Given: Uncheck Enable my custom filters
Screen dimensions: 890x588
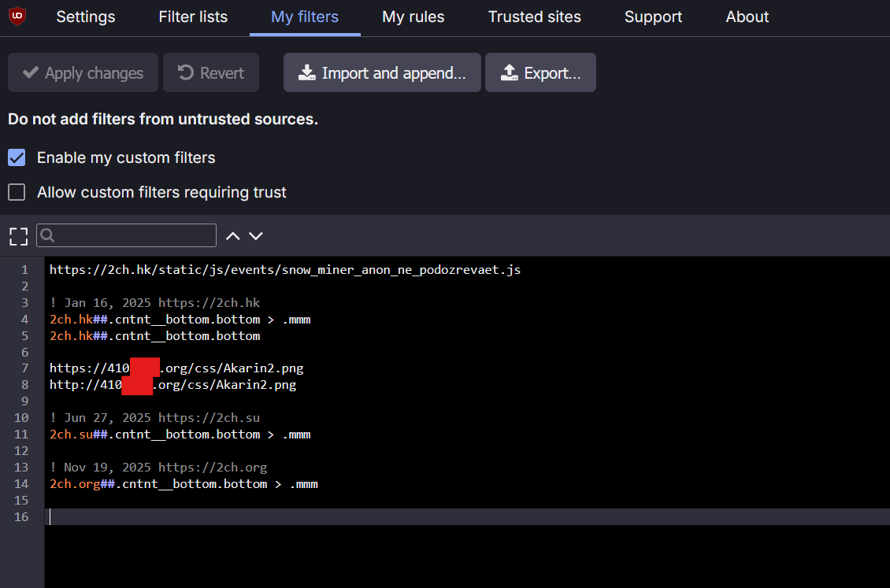Looking at the screenshot, I should (17, 157).
